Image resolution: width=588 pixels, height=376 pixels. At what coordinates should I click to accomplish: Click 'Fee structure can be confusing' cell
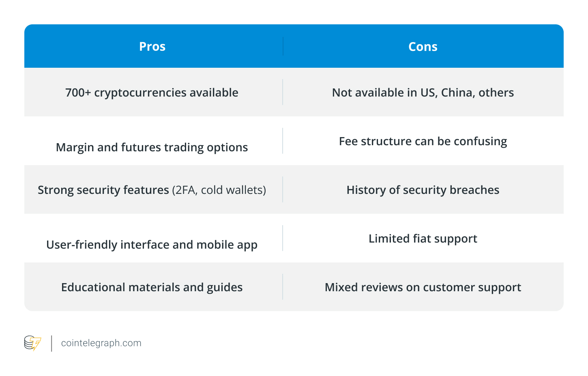coord(423,141)
